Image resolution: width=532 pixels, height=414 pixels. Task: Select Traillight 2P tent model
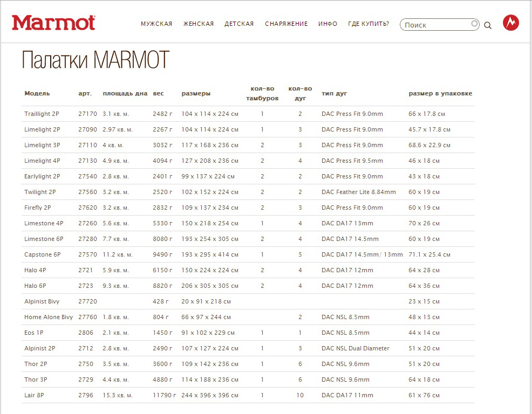(x=42, y=114)
